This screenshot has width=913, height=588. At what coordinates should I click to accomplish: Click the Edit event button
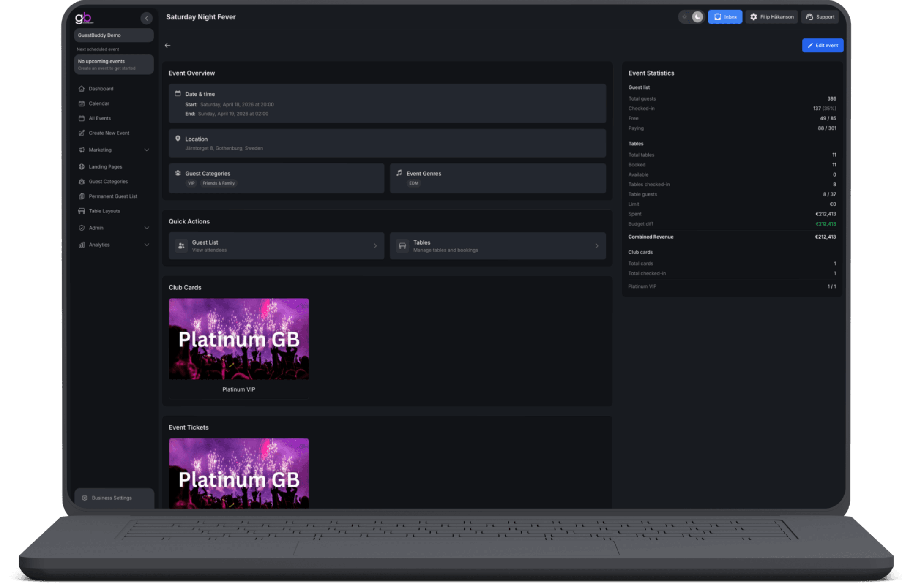point(823,46)
